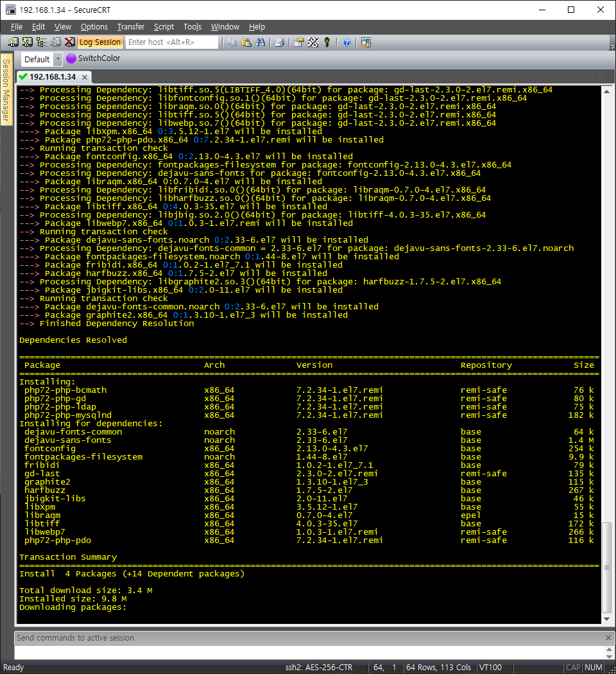
Task: Expand the Default button bar dropdown
Action: tap(58, 59)
